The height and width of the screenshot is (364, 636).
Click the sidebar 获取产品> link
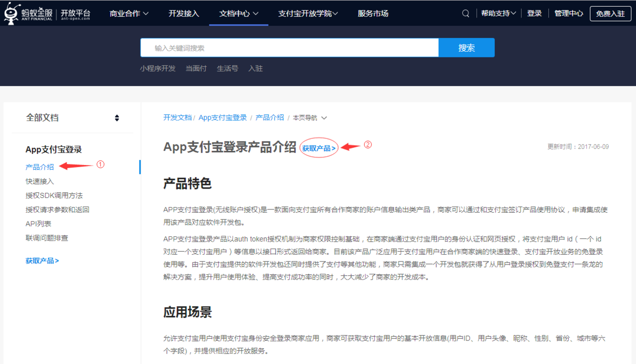42,260
